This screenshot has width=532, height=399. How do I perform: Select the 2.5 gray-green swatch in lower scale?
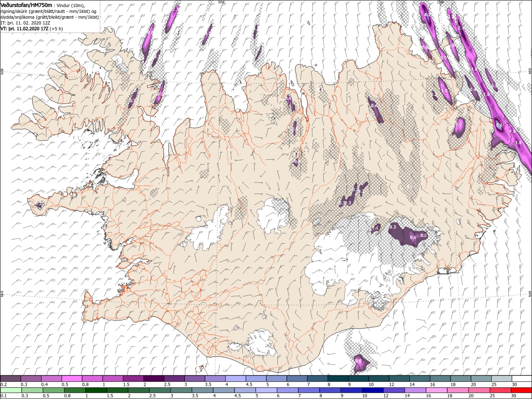(160, 390)
